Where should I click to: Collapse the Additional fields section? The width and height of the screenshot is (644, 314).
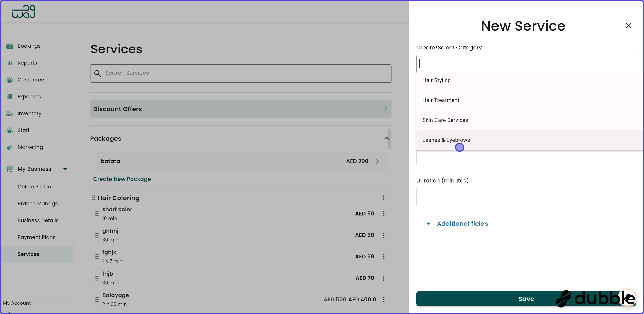[x=428, y=224]
